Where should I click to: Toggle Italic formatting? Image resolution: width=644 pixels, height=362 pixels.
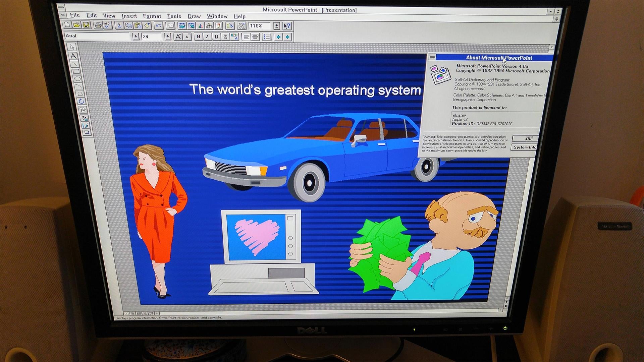click(x=207, y=37)
